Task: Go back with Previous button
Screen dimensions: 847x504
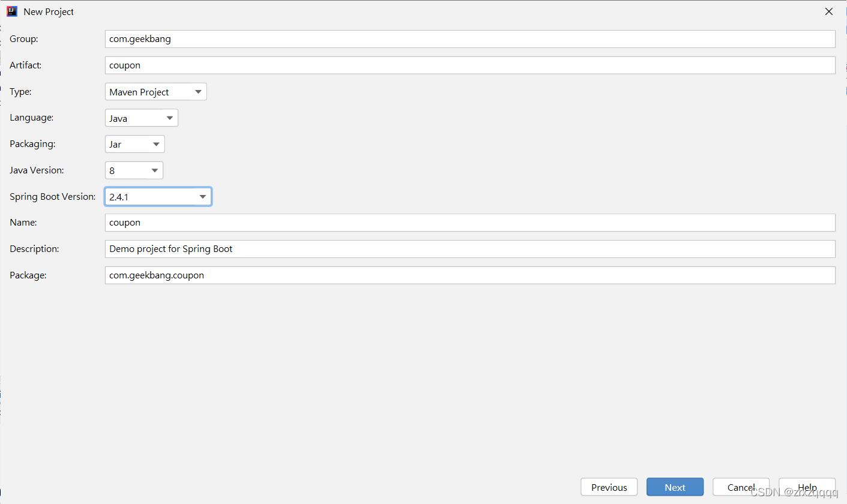Action: [609, 487]
